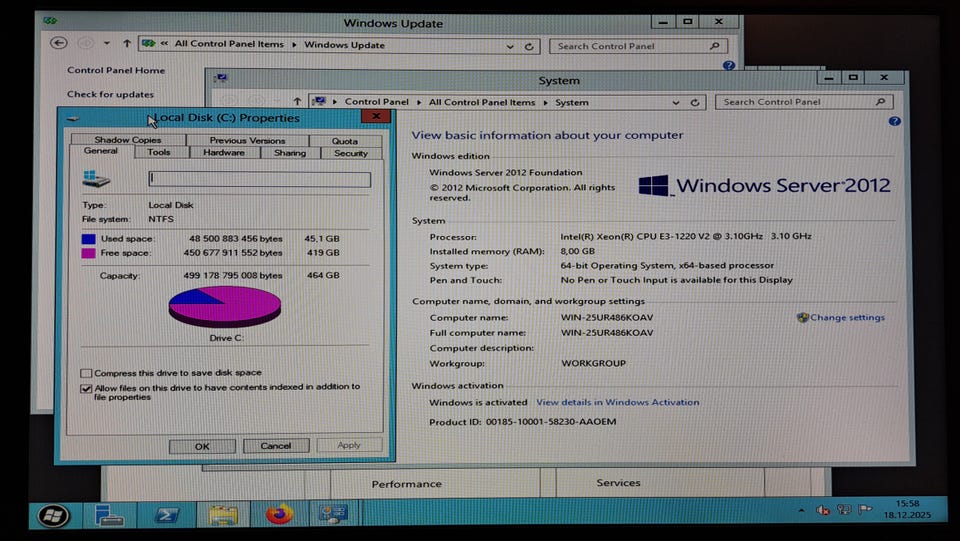This screenshot has height=541, width=960.
Task: Click Back arrow in Windows Update window
Action: click(x=59, y=43)
